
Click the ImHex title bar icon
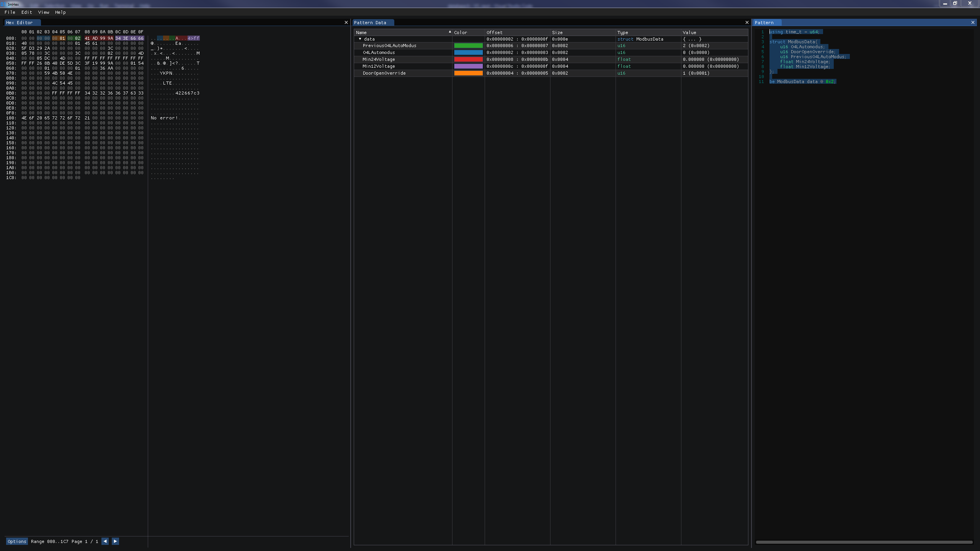click(x=3, y=4)
